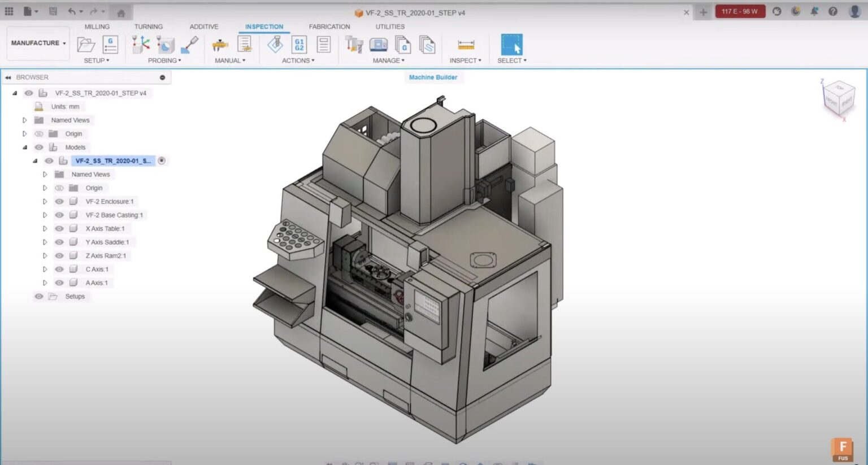Click the Select tool icon
Image resolution: width=868 pixels, height=465 pixels.
click(x=511, y=45)
